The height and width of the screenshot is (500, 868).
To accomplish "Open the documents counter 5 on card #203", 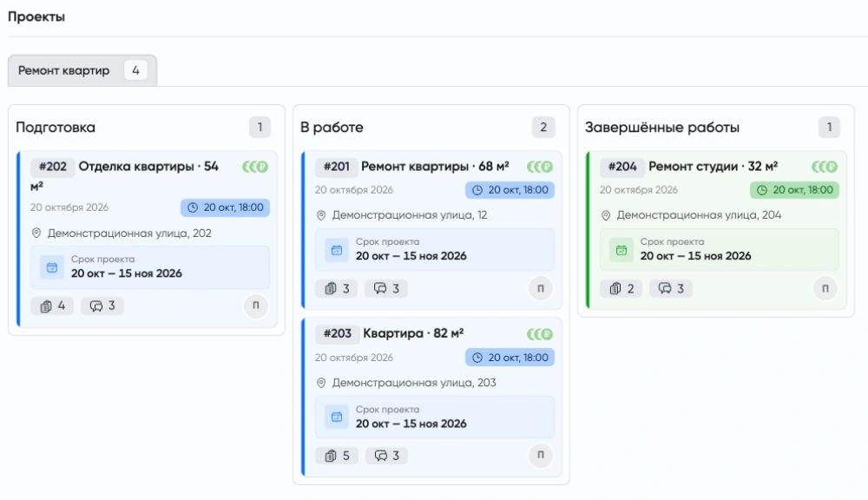I will [x=337, y=456].
